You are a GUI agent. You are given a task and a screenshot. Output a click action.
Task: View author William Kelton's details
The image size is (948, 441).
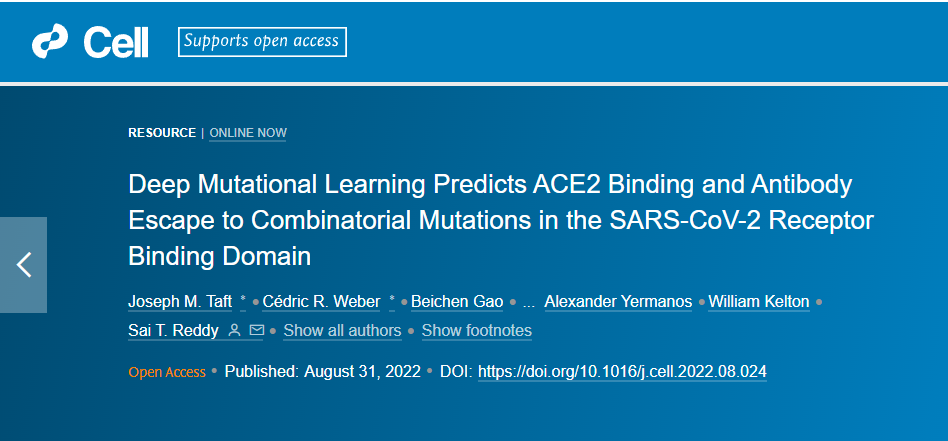tap(759, 301)
